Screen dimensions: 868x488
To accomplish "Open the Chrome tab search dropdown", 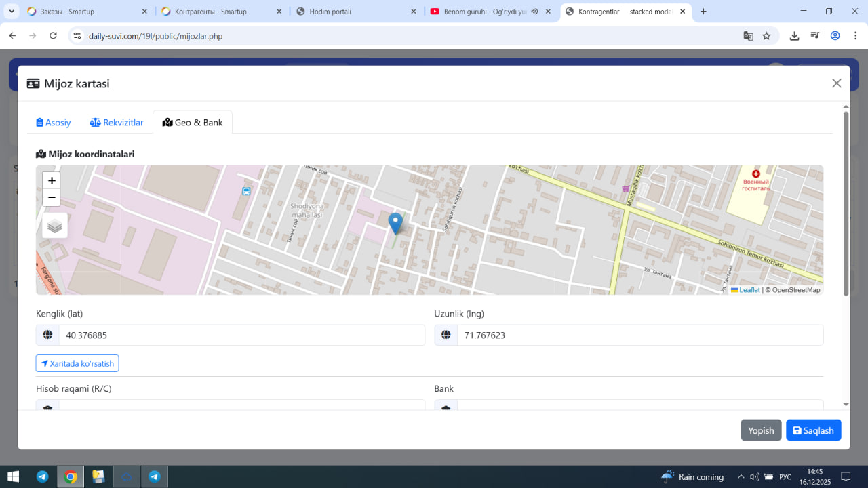I will coord(12,12).
